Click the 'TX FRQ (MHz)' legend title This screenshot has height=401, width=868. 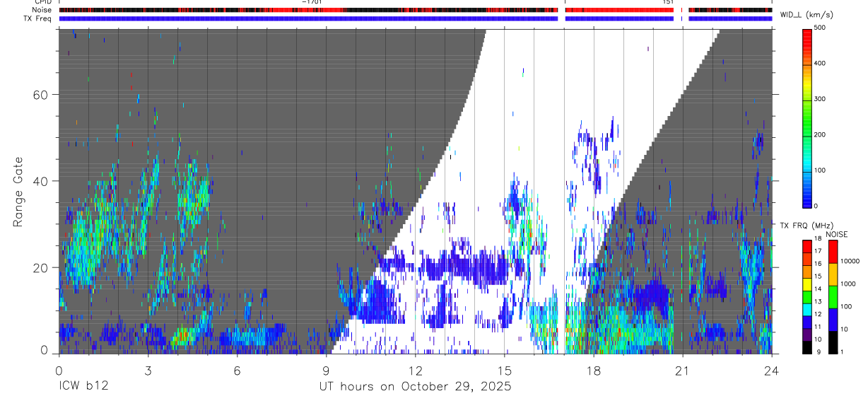[x=807, y=225]
